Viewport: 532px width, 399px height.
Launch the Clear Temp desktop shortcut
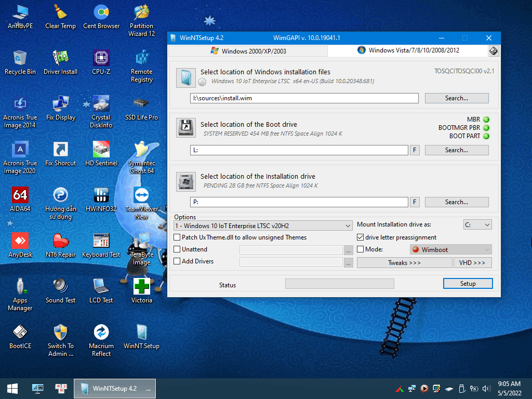coord(60,17)
